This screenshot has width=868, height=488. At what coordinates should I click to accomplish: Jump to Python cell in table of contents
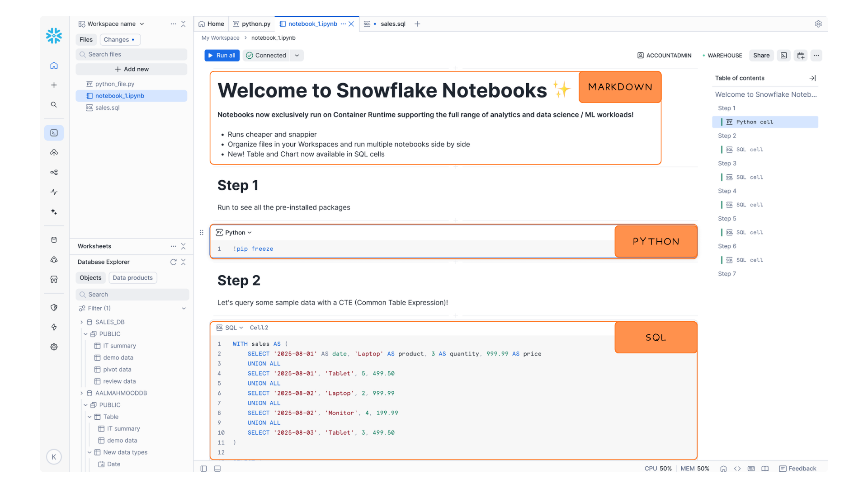765,122
